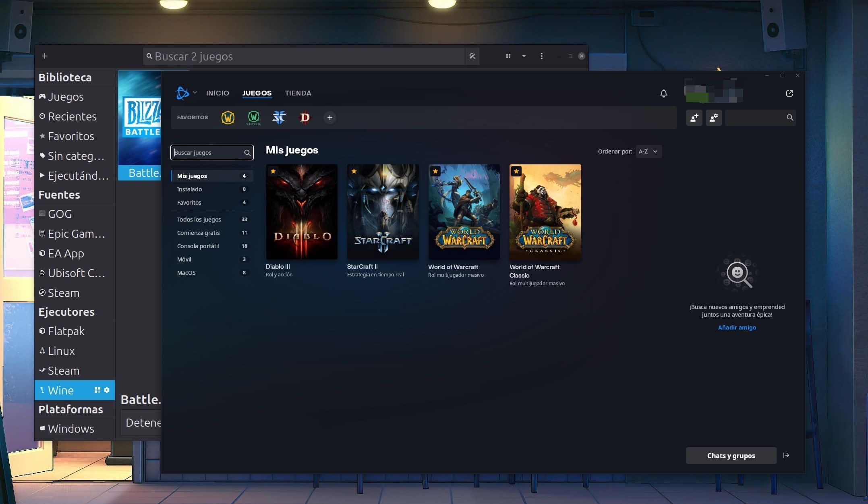Viewport: 868px width, 504px height.
Task: Click the World of Warcraft favorites icon
Action: tap(228, 118)
